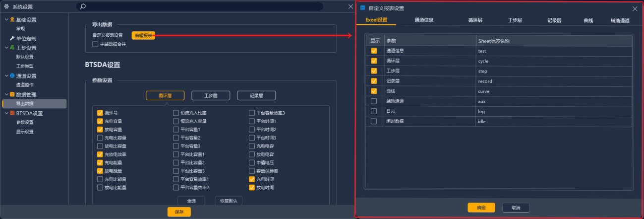Select 工步类型 in settings tree

(x=25, y=66)
